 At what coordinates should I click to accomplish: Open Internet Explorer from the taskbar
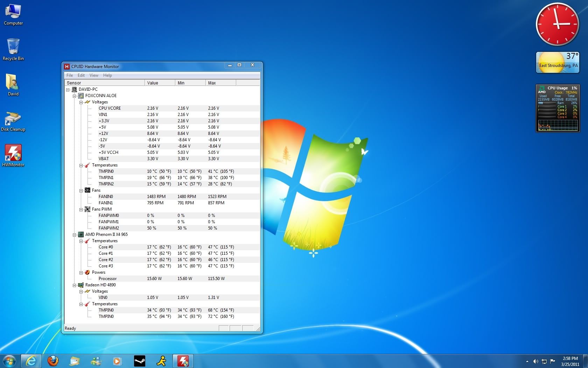pyautogui.click(x=31, y=361)
